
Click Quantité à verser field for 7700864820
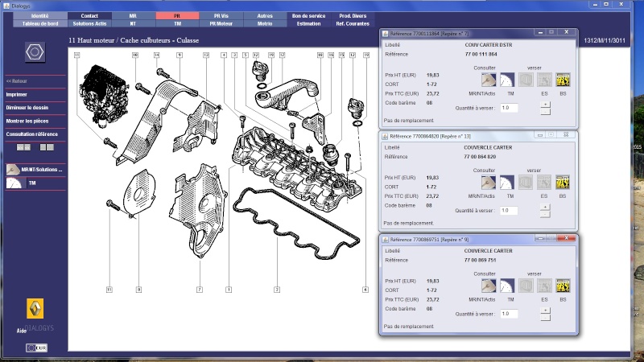[x=509, y=211]
